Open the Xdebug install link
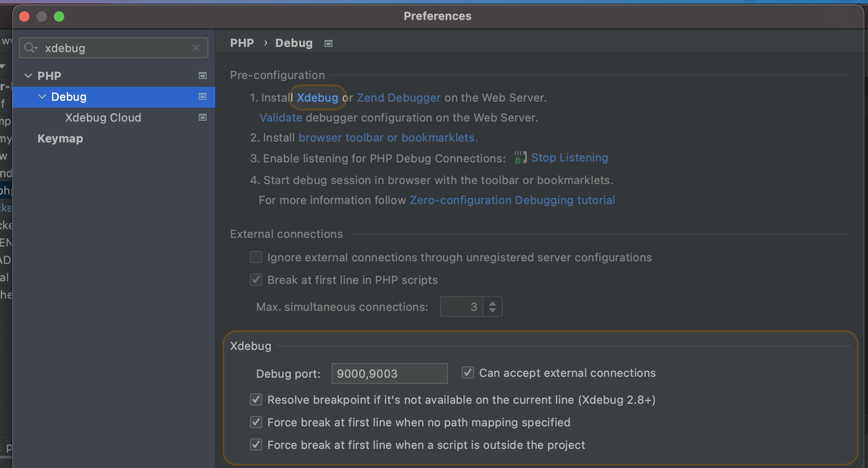868x468 pixels. click(317, 98)
